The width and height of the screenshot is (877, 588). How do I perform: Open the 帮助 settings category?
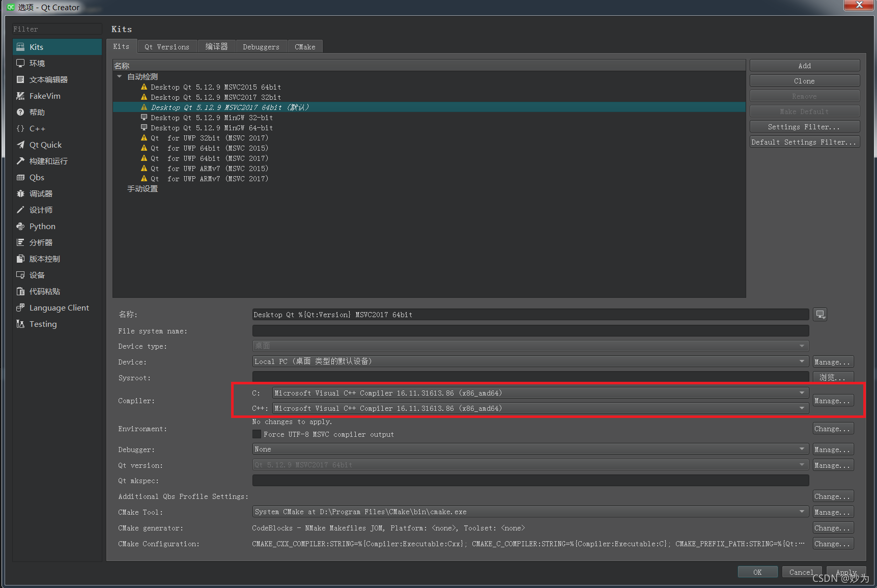pos(57,112)
